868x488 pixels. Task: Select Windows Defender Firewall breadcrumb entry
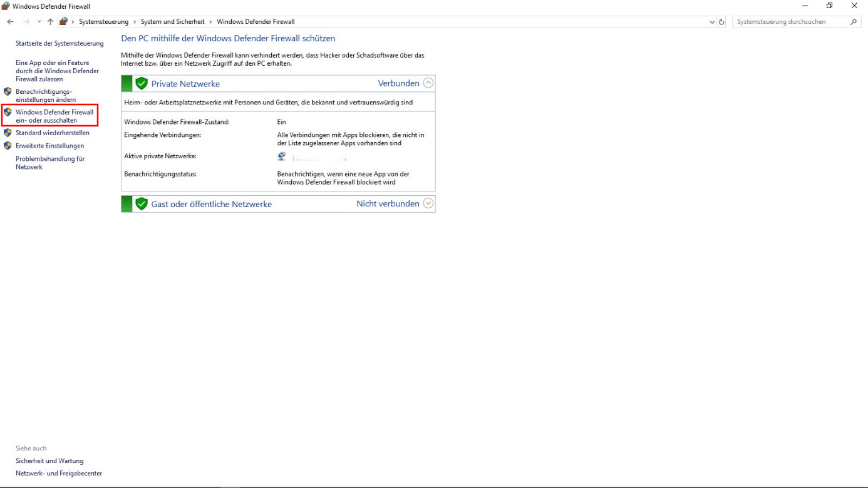pyautogui.click(x=256, y=22)
